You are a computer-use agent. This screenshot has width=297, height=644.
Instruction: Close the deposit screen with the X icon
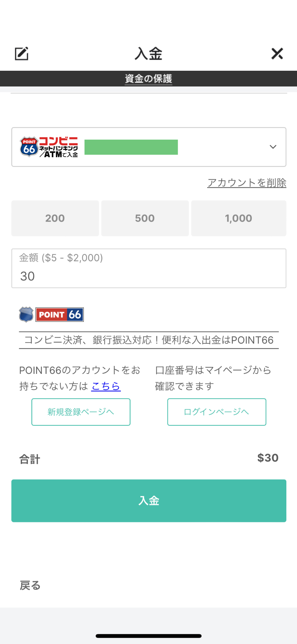tap(277, 53)
